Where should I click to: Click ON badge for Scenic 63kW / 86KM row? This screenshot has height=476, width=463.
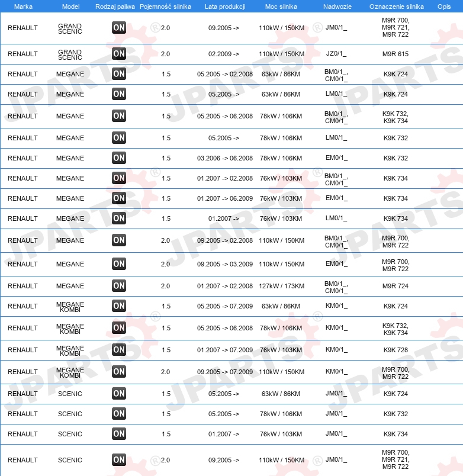click(118, 394)
